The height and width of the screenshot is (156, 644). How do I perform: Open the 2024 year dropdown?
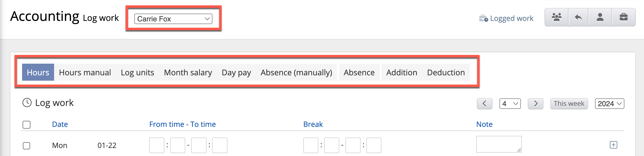609,104
